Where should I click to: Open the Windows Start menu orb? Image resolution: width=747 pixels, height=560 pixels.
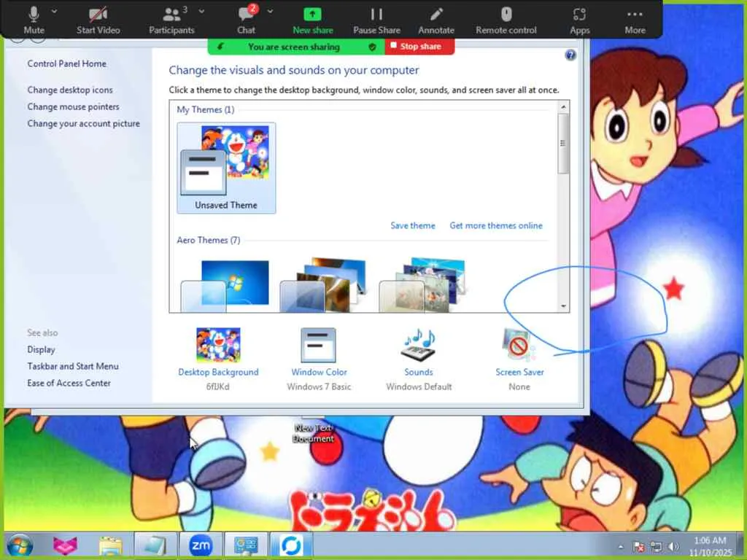pos(20,545)
